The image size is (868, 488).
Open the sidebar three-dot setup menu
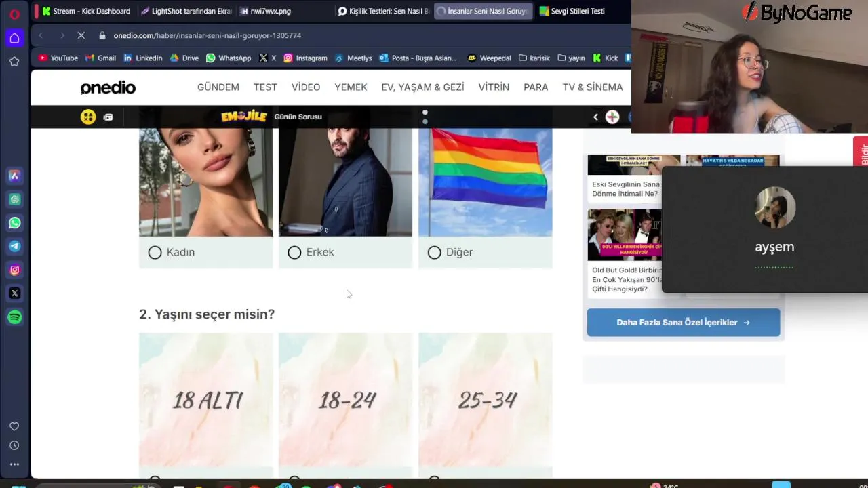pos(14,464)
